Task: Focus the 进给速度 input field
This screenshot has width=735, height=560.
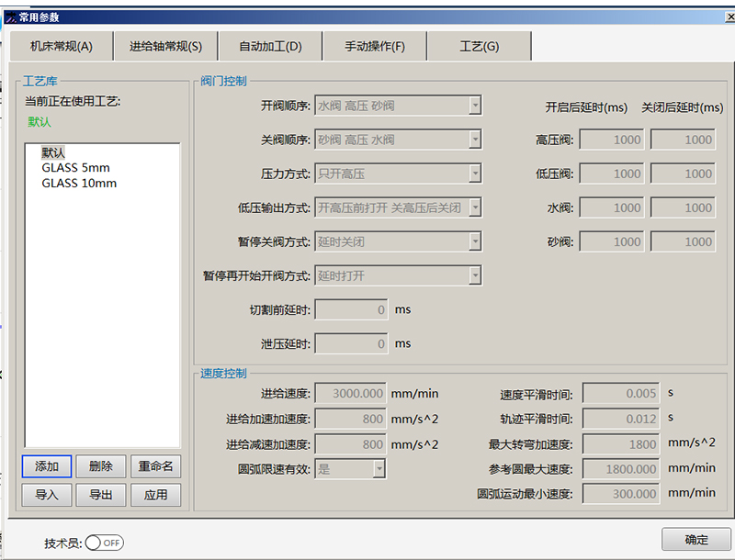Action: click(351, 393)
